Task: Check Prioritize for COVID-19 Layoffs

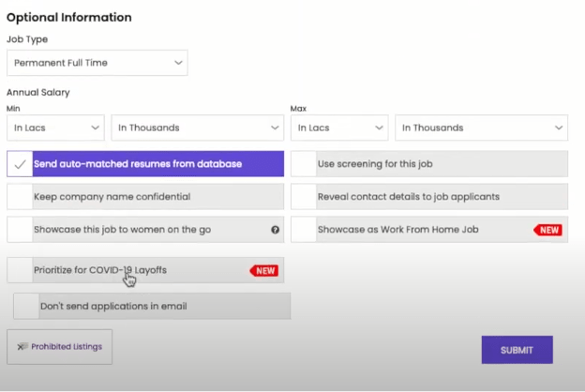Action: [x=20, y=270]
